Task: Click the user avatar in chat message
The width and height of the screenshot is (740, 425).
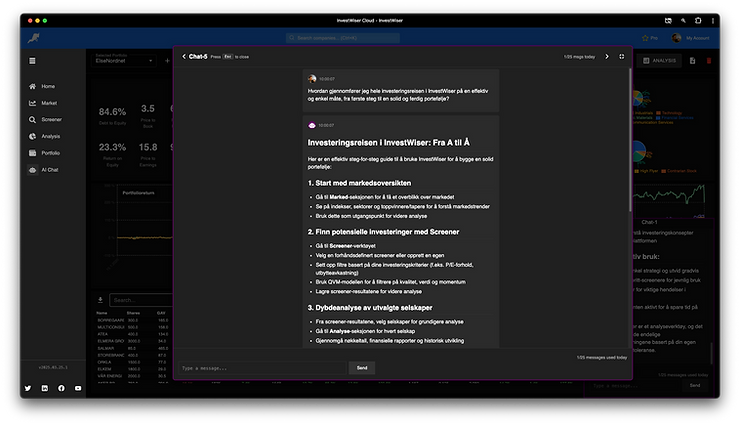Action: coord(312,79)
